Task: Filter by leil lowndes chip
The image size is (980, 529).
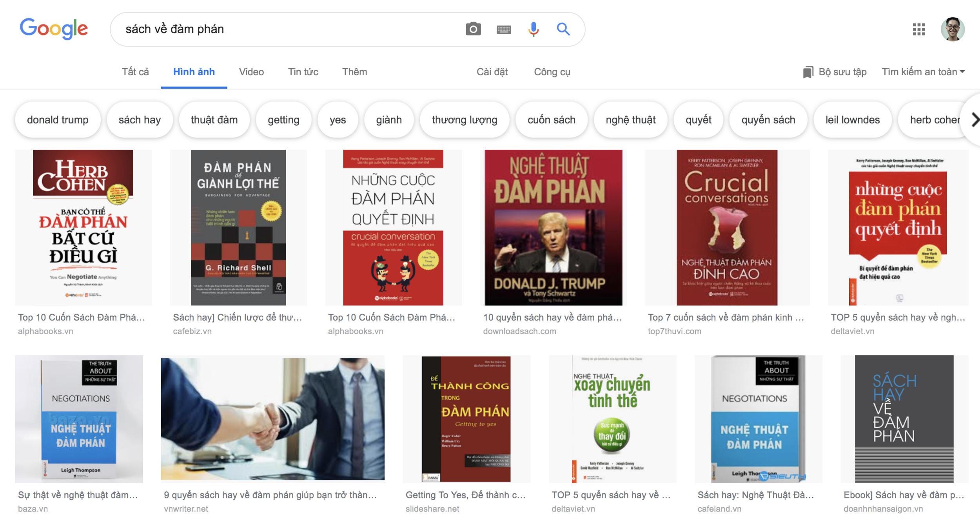Action: [x=852, y=120]
